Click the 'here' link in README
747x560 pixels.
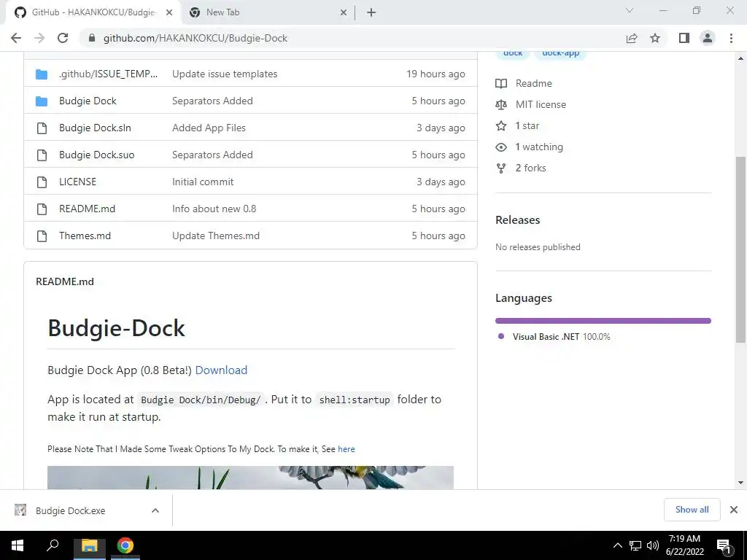pyautogui.click(x=347, y=449)
